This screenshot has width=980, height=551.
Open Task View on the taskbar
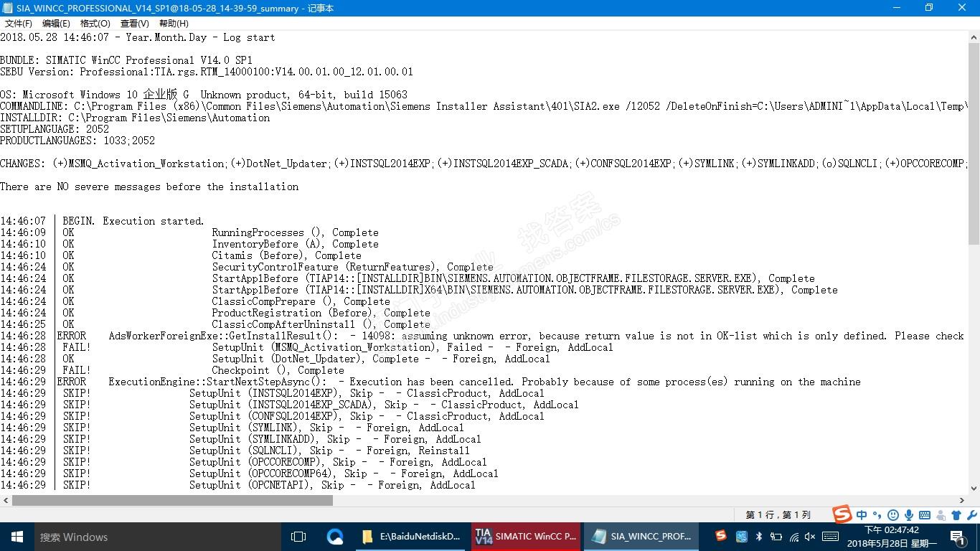[298, 537]
